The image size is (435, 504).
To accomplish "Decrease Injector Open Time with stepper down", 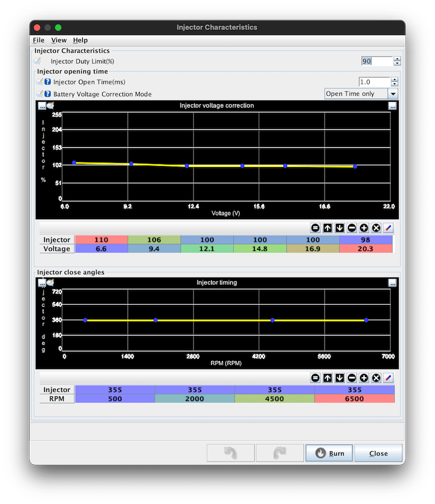I will [395, 84].
